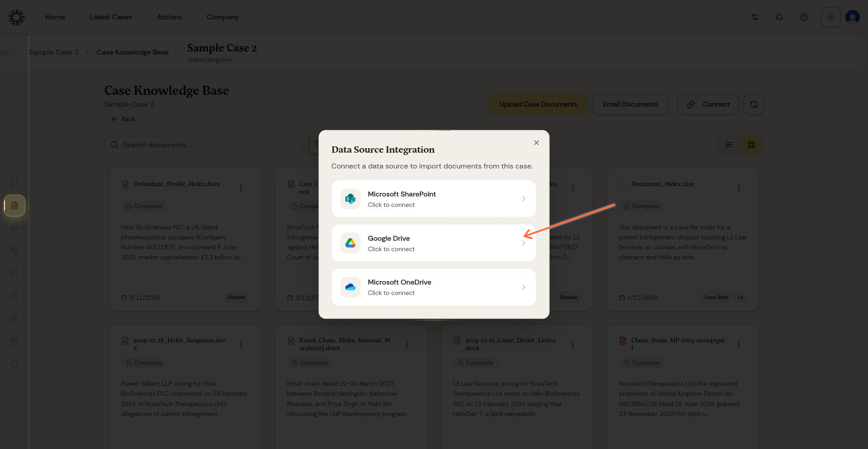Open sidebar notifications bell icon
Viewport: 868px width, 449px height.
14,273
